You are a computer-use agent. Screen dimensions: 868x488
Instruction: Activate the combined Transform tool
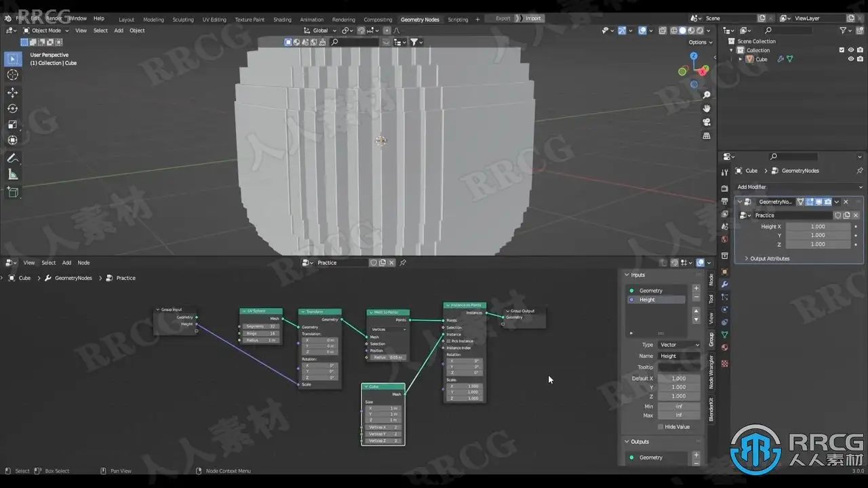(x=12, y=140)
